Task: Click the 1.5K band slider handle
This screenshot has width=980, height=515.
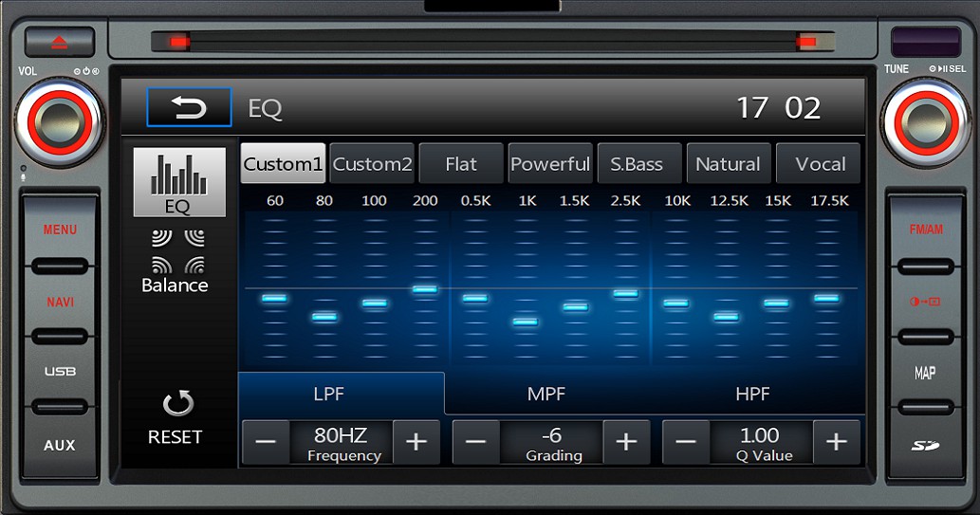Action: point(576,307)
